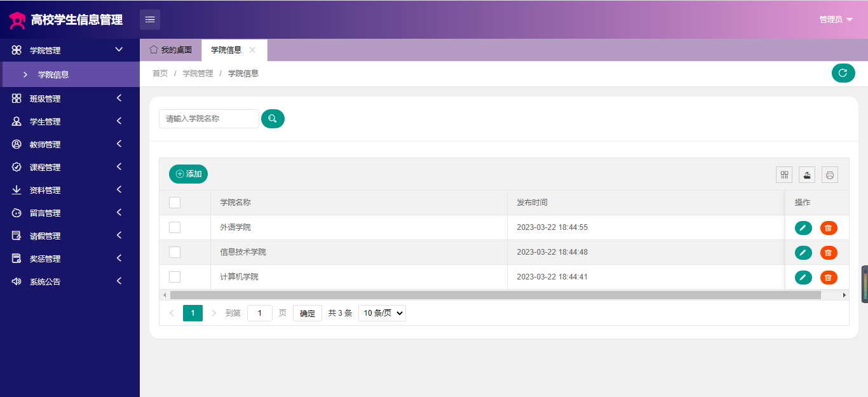Expand the 班级管理 chevron

click(x=119, y=98)
